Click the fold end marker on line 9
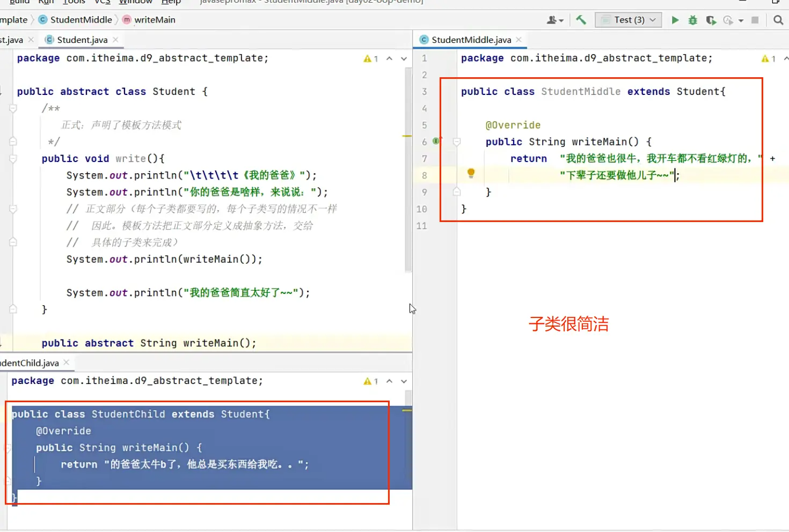Screen dimensions: 789x532 (457, 192)
